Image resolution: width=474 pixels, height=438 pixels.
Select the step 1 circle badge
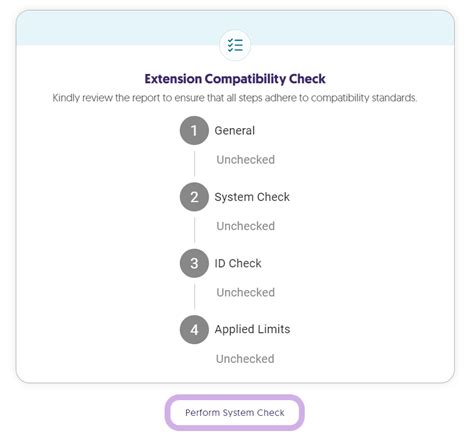pos(194,130)
